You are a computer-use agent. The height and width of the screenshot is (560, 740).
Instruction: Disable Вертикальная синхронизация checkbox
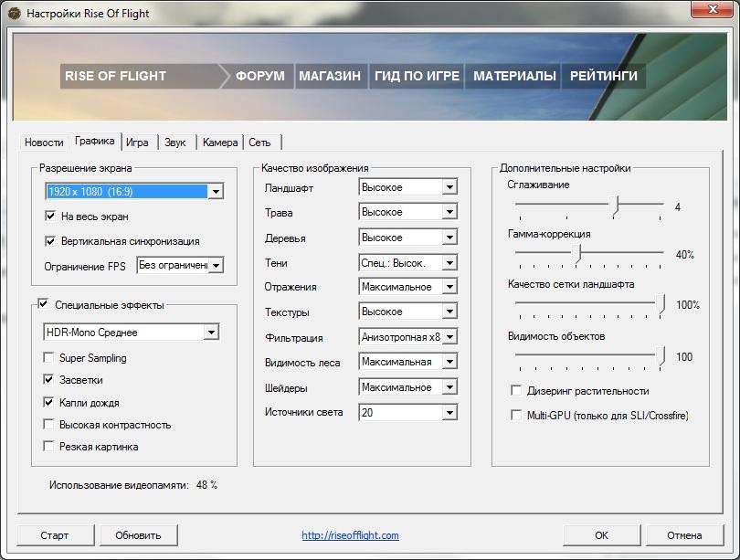(50, 241)
